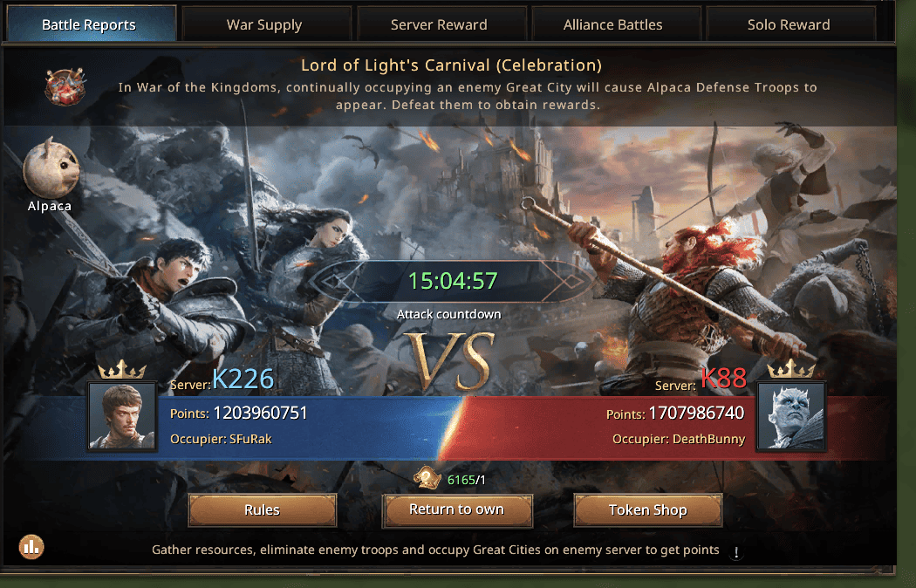
Task: Open the Alliance Battles tab
Action: pyautogui.click(x=612, y=24)
